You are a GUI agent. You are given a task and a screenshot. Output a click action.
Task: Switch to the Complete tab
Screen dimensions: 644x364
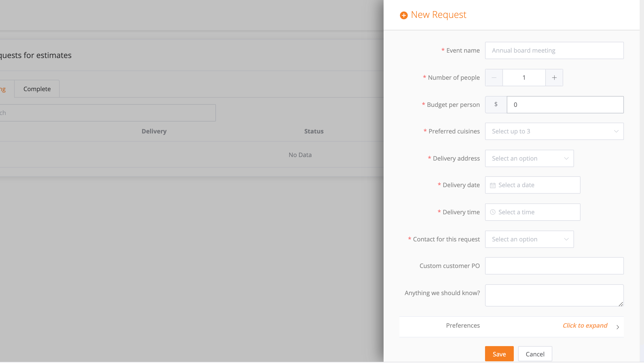(37, 89)
